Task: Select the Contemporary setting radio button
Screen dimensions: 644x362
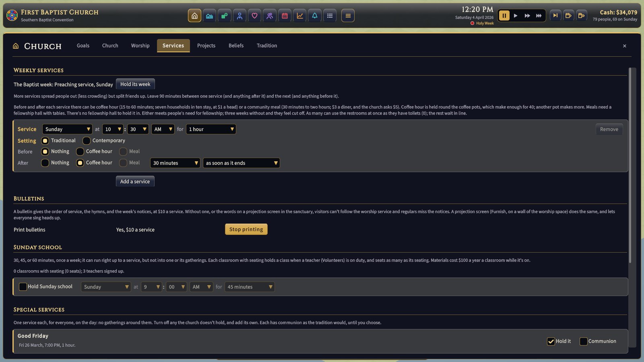Action: (87, 141)
